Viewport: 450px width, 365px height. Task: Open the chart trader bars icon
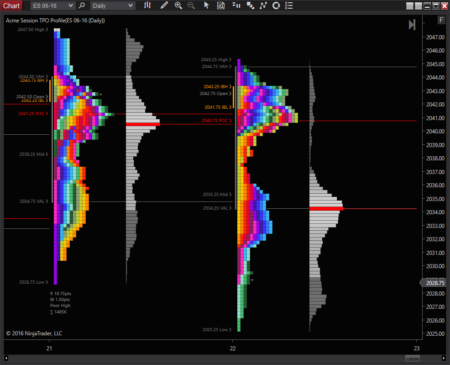pos(236,6)
